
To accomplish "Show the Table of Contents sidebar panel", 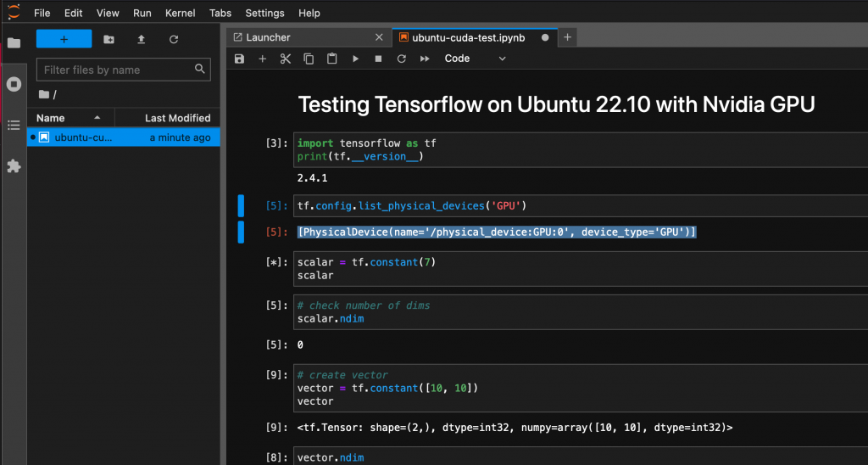I will tap(14, 126).
